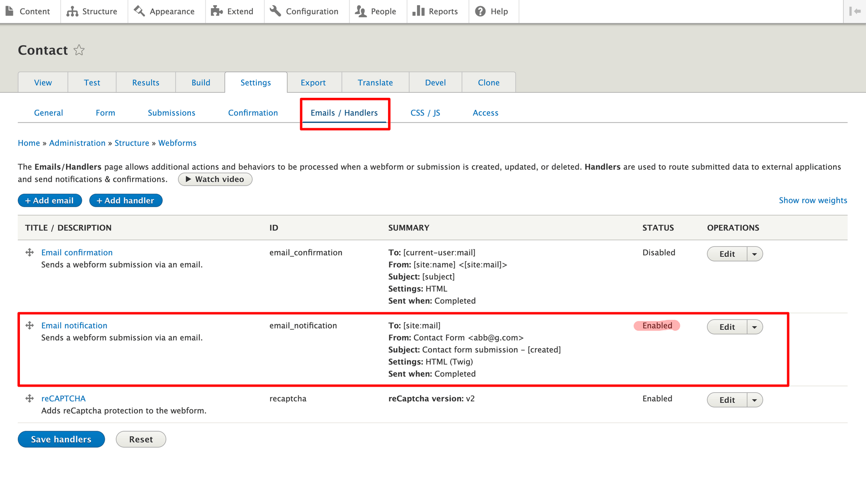Go to Submissions settings subtab

171,113
